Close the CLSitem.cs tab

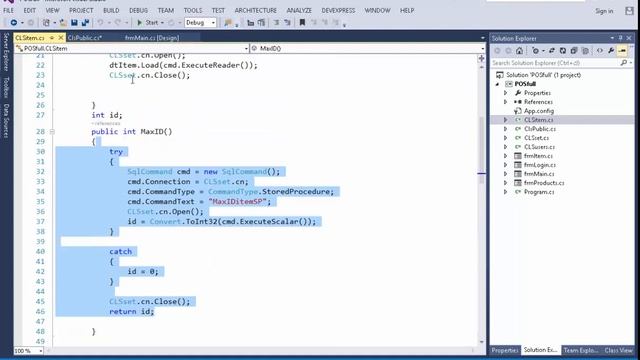[x=61, y=38]
